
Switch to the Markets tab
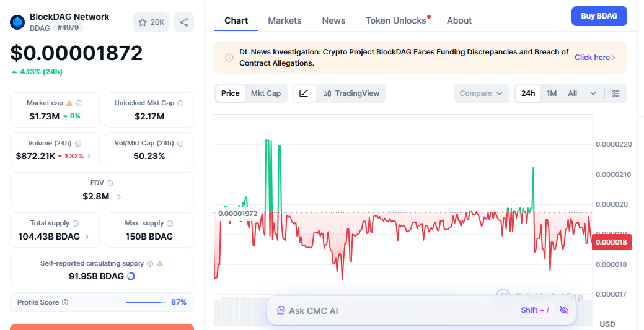coord(285,20)
